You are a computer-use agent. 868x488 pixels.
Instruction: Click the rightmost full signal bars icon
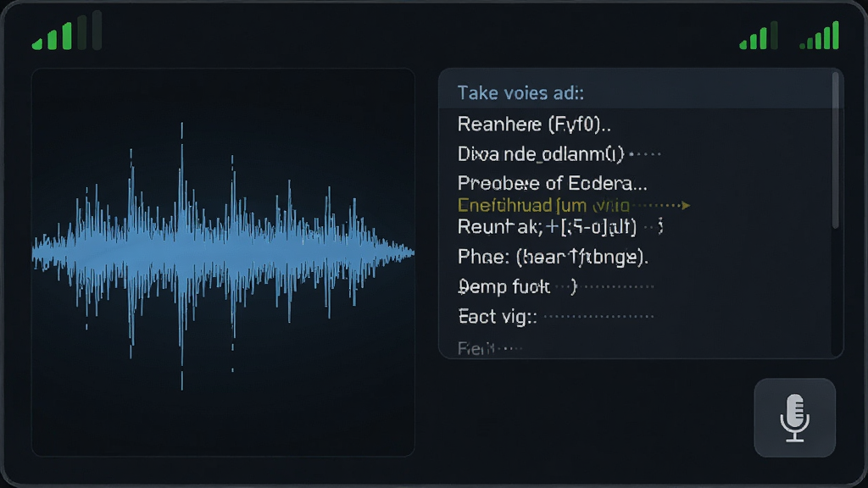[820, 36]
